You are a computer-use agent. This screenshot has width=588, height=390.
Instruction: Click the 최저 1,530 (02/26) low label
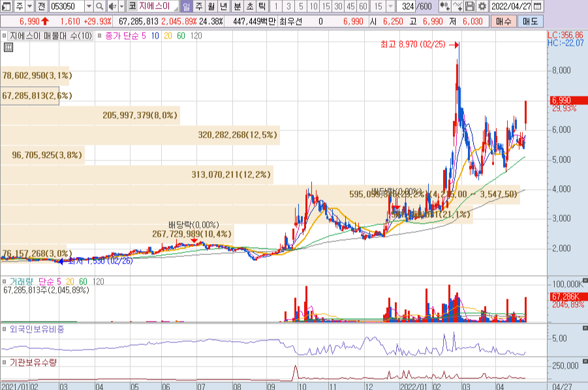click(x=101, y=261)
